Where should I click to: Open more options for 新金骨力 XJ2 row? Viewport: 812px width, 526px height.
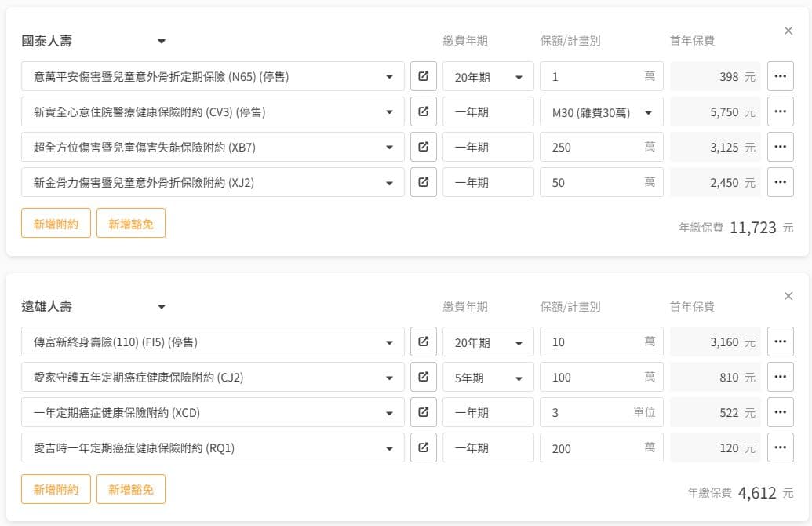coord(780,182)
